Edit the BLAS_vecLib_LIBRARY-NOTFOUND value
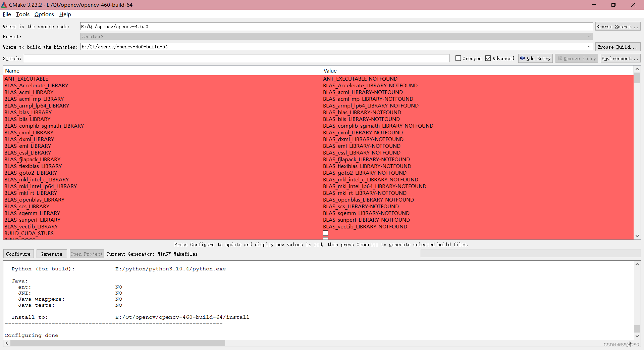The width and height of the screenshot is (644, 350). click(365, 226)
